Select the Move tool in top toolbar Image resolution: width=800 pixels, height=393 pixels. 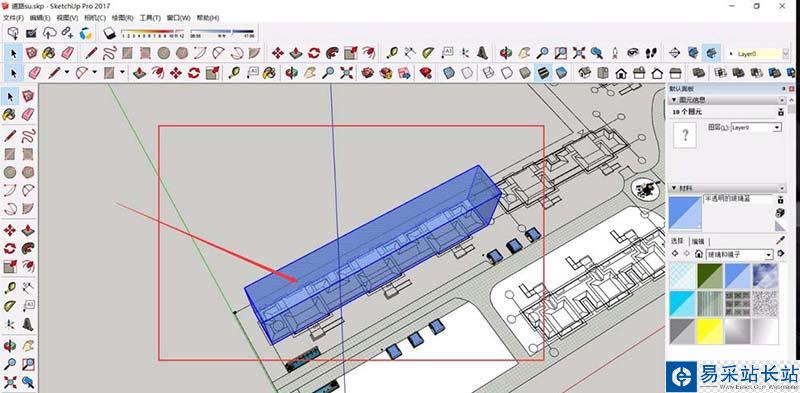click(278, 53)
